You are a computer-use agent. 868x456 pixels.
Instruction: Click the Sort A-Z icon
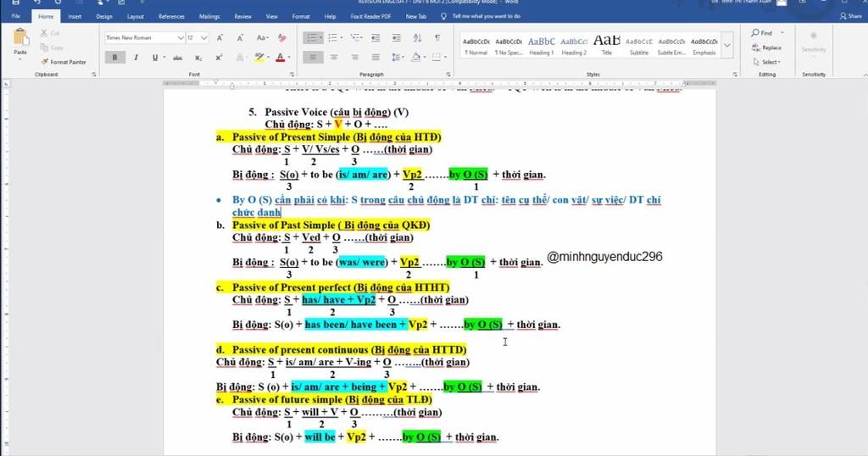417,37
